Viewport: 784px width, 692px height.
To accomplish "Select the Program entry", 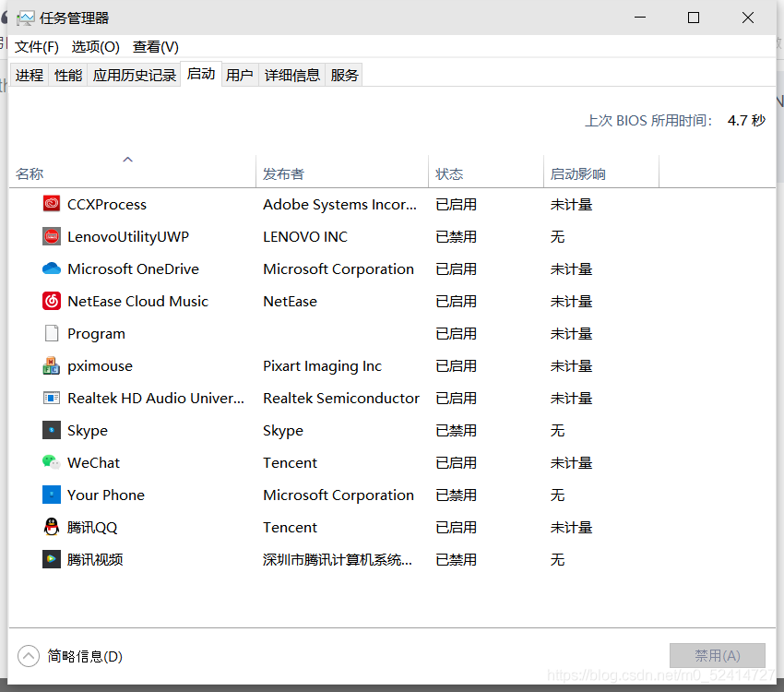I will [96, 333].
